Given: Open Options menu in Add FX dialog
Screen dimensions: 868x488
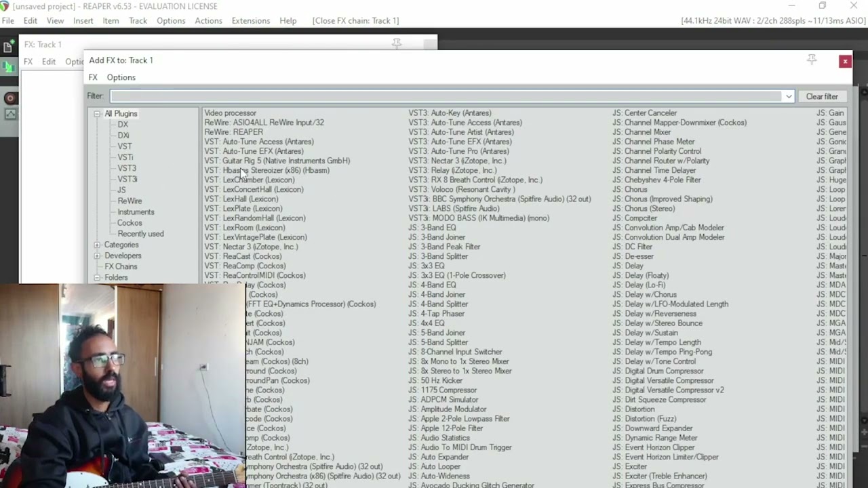Looking at the screenshot, I should pyautogui.click(x=121, y=77).
